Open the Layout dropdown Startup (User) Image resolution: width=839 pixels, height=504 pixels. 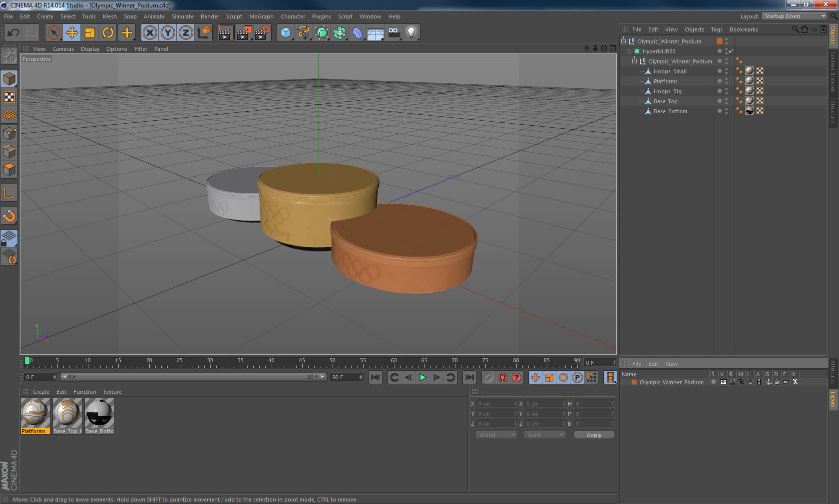795,16
